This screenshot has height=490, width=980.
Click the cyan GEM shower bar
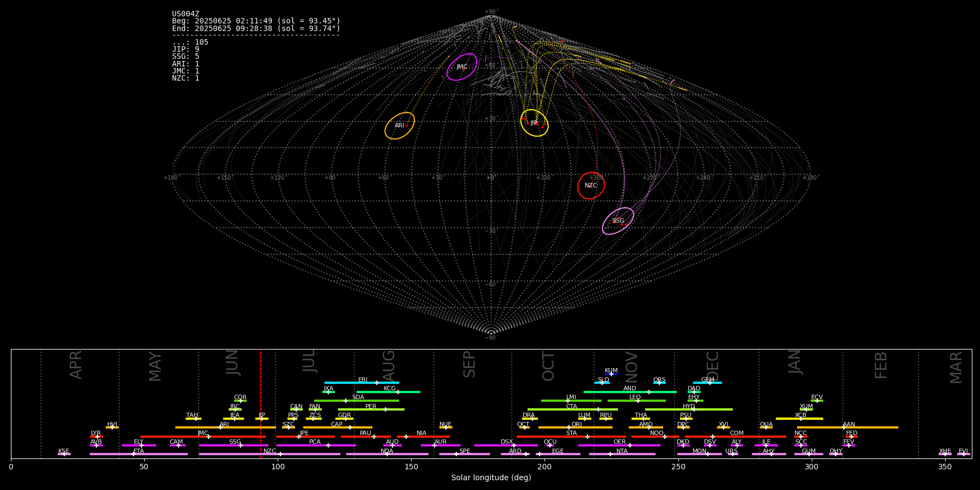tap(707, 383)
